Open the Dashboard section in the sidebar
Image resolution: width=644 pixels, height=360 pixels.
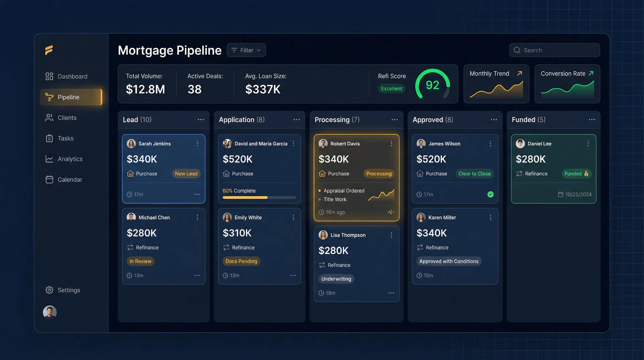pos(72,76)
